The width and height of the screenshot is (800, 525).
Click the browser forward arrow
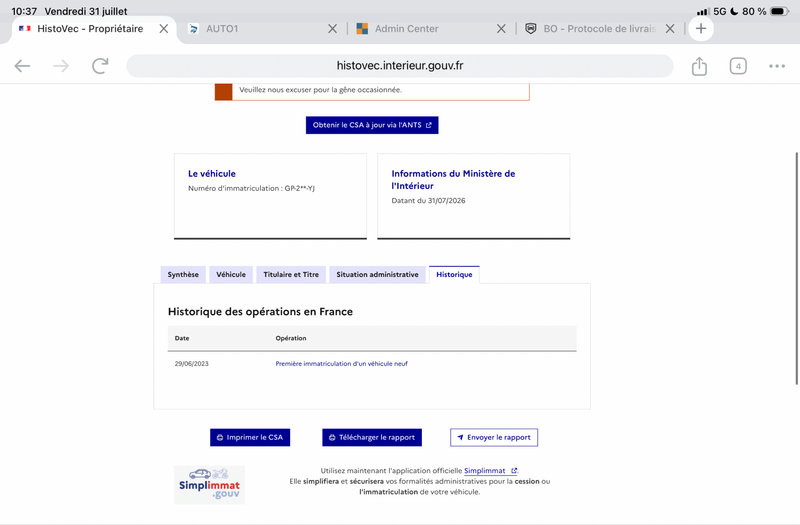(61, 66)
